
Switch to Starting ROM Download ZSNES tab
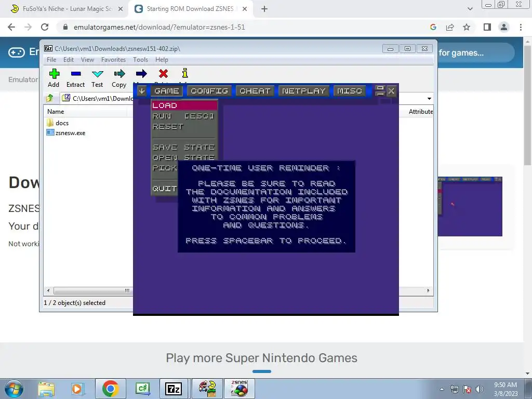point(190,9)
